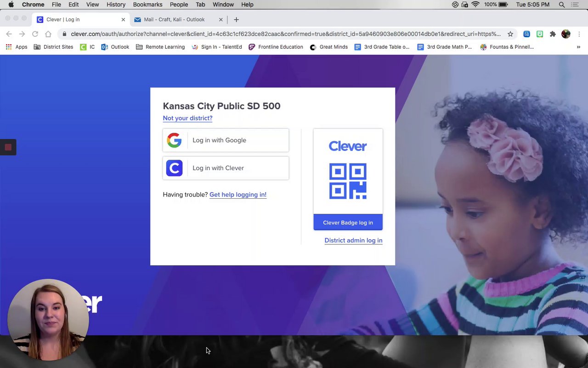Click the battery status in menu bar
The image size is (588, 368).
(496, 5)
